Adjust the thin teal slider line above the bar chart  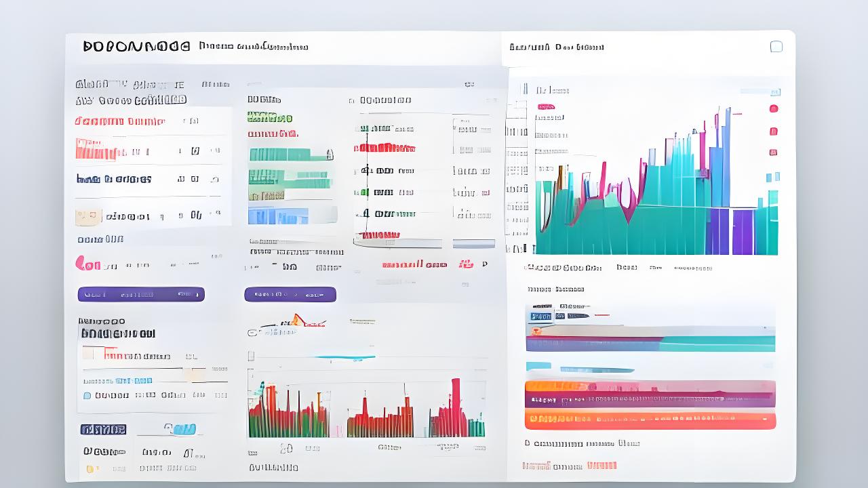(344, 357)
